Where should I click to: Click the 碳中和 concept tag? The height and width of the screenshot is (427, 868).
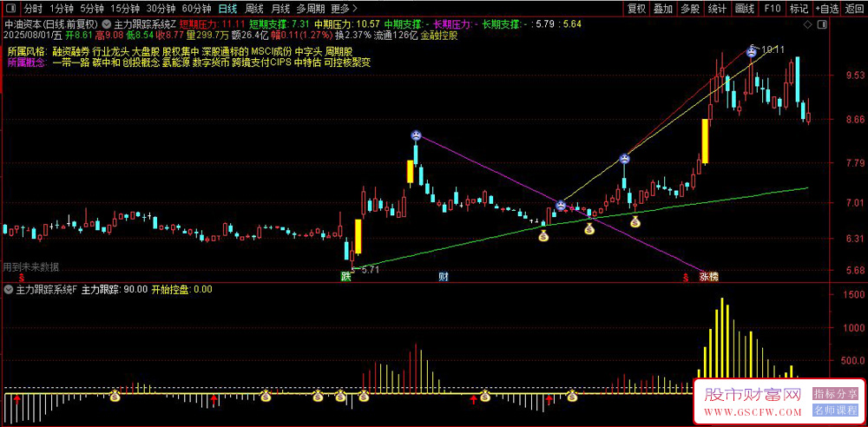pyautogui.click(x=106, y=62)
